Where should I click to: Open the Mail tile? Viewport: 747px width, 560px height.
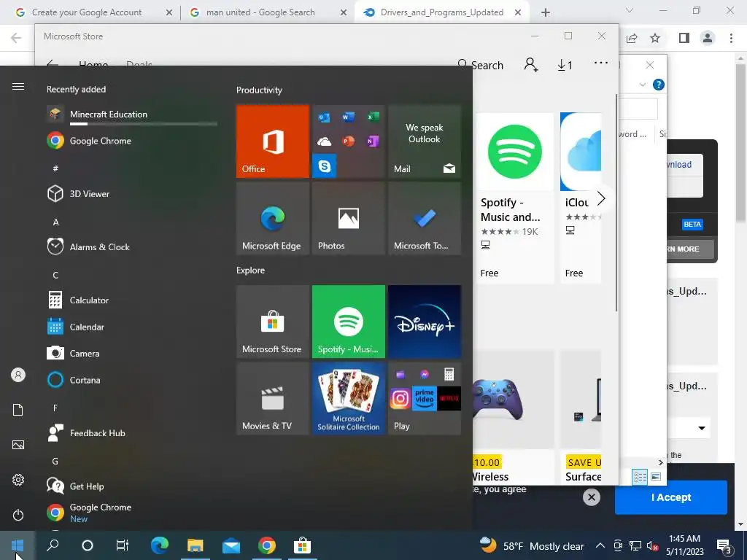(425, 141)
